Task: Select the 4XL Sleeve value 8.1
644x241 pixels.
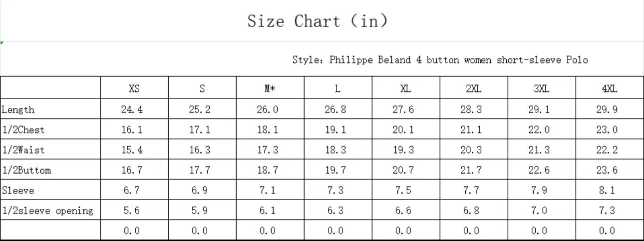Action: (607, 190)
